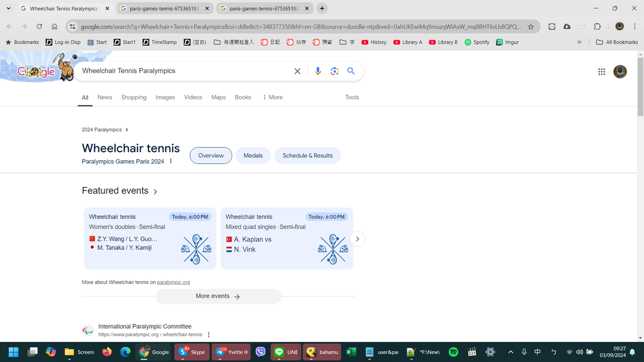Open the LINE taskbar button
The image size is (644, 362).
[286, 352]
